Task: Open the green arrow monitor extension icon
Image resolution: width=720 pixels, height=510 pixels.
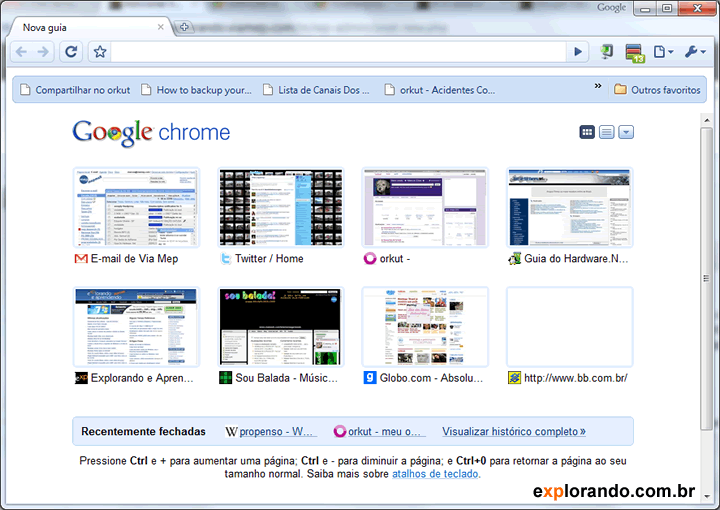Action: (x=606, y=52)
